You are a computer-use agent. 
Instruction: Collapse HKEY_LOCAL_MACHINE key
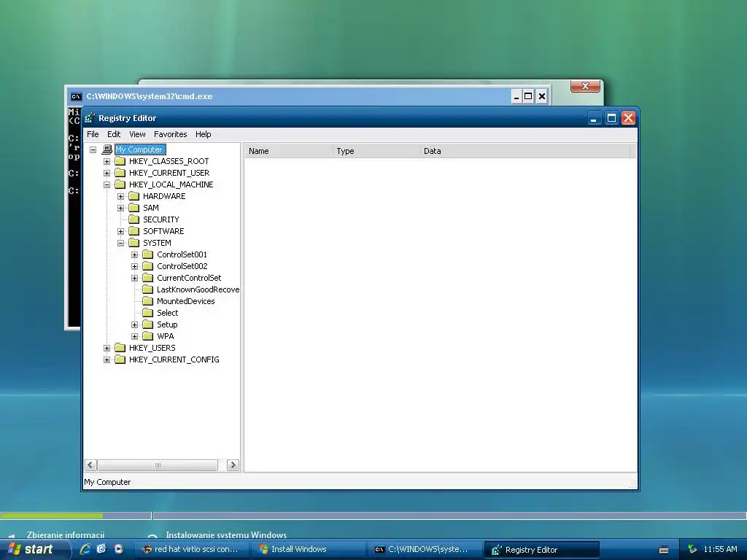107,184
